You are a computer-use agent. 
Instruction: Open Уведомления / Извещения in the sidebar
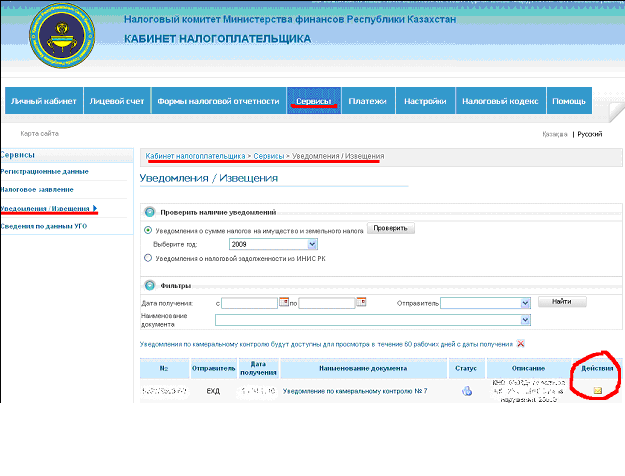45,208
